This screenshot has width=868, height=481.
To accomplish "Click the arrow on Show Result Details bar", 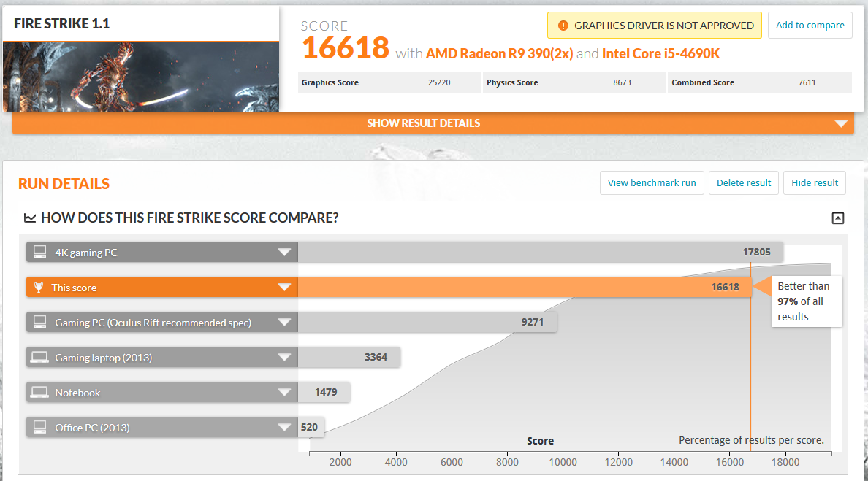I will pos(841,123).
